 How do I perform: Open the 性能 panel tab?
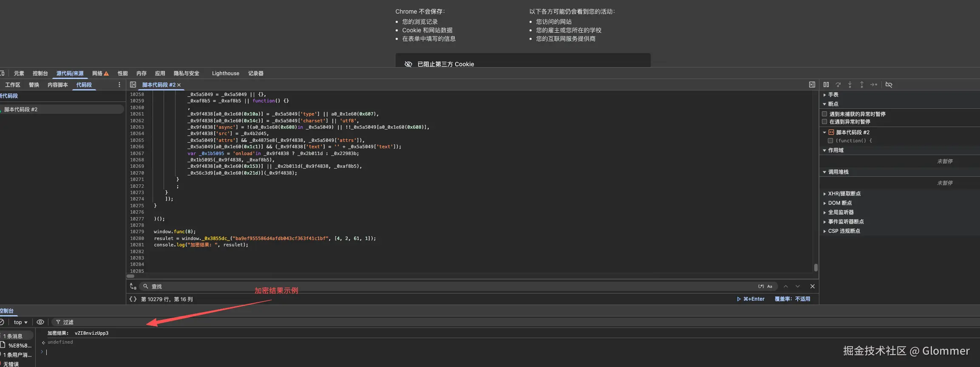point(122,73)
